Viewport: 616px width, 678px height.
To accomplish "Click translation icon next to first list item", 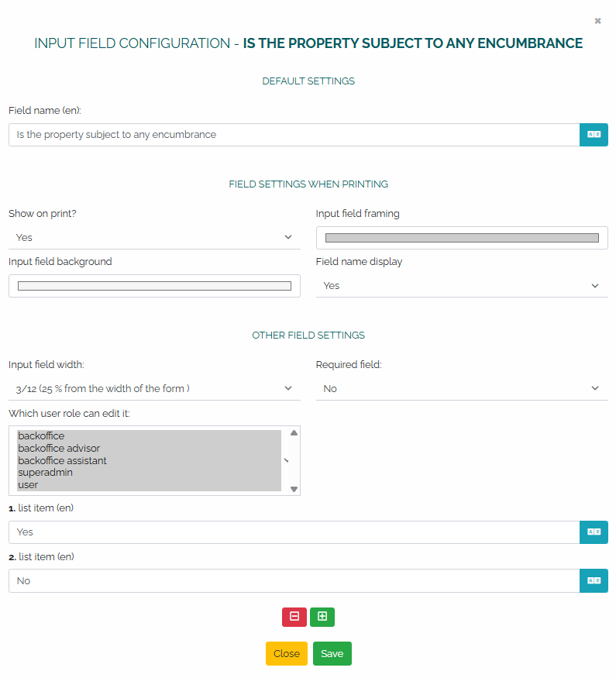I will pyautogui.click(x=594, y=532).
